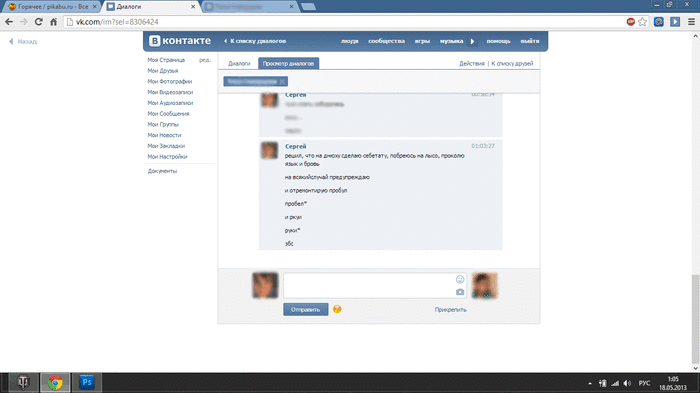Screen dimensions: 700x393
Task: Click the blue play-arrow extension icon
Action: pos(675,21)
